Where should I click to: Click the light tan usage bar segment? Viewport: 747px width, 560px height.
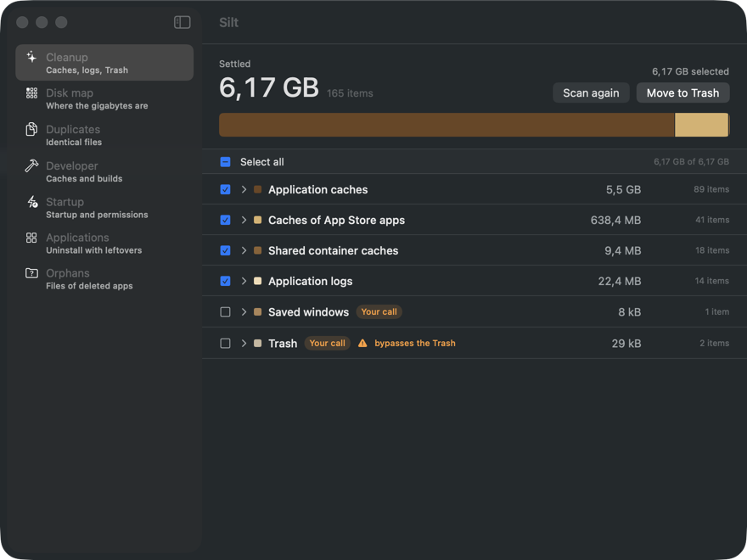(701, 125)
